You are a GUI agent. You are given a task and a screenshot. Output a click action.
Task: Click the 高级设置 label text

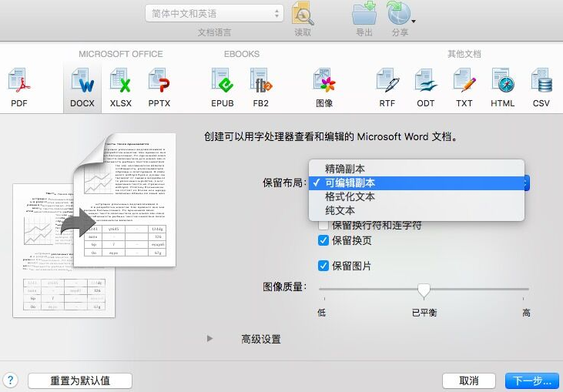261,339
